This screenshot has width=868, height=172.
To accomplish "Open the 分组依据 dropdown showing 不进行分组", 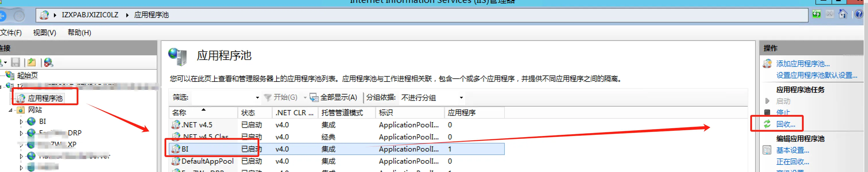I will click(461, 98).
